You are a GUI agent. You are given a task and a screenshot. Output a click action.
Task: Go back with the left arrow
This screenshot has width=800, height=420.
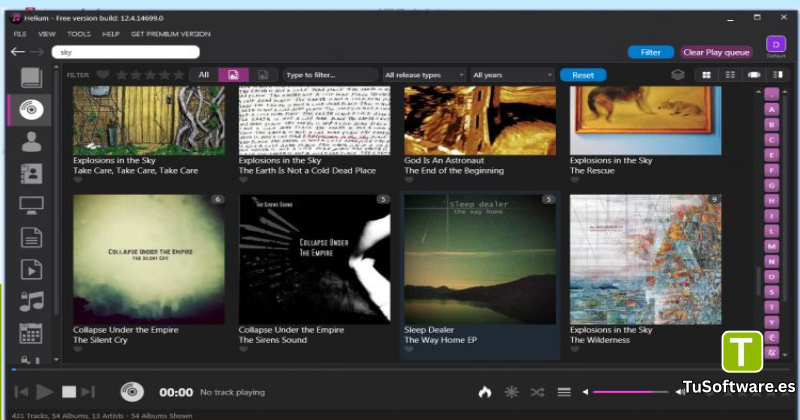click(18, 52)
